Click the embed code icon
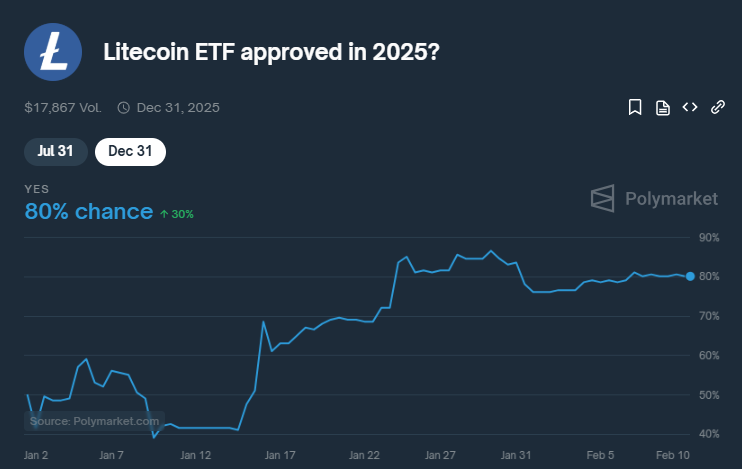742x469 pixels. (x=689, y=107)
